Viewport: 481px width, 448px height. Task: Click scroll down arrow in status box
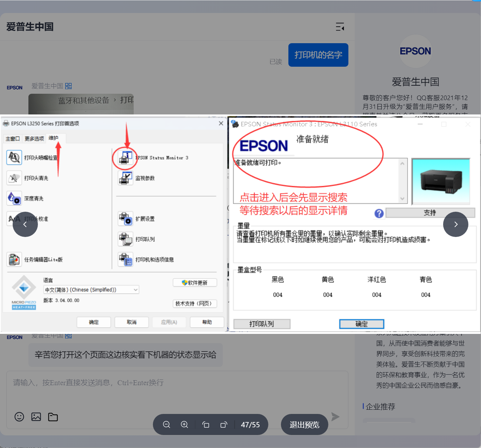click(402, 199)
